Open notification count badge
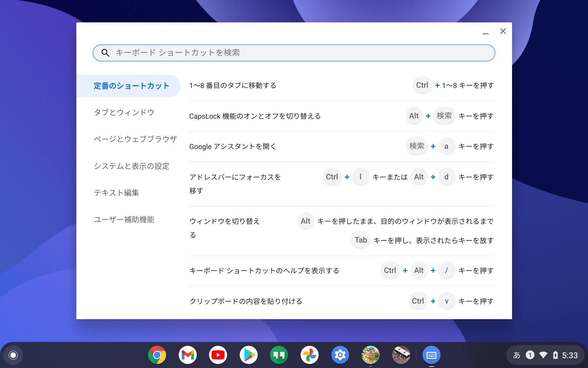 point(530,355)
